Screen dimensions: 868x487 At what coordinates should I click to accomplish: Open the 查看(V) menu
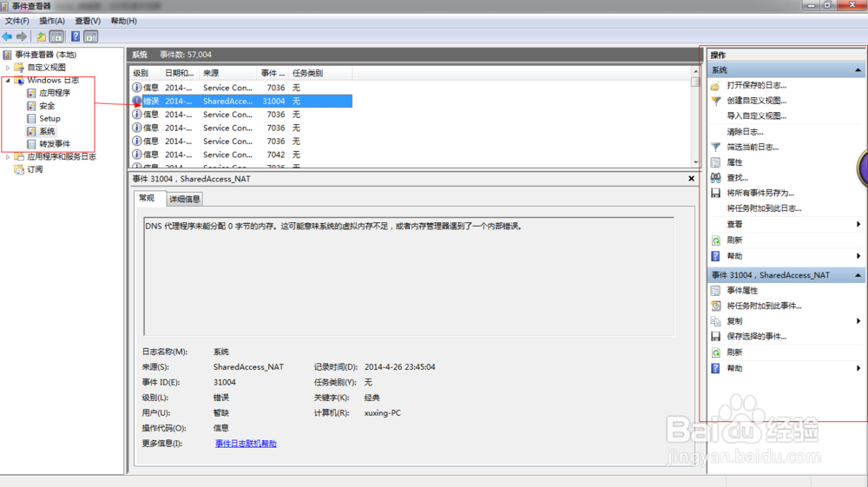[x=88, y=21]
